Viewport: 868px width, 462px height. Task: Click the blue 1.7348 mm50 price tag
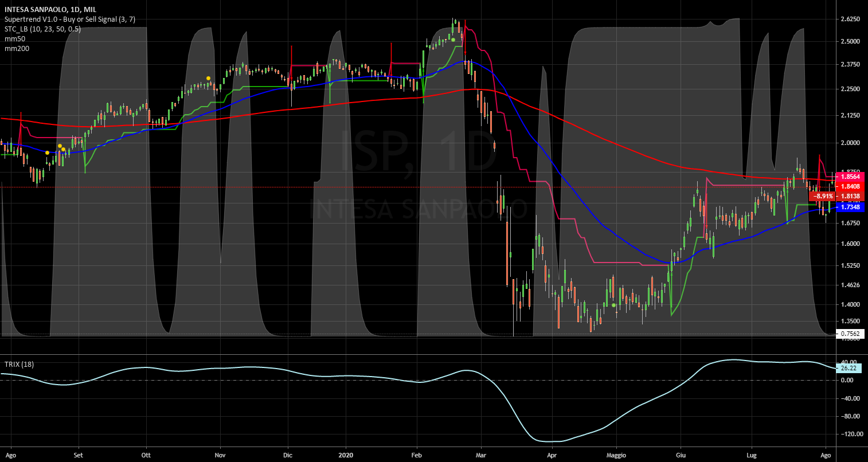[x=850, y=206]
